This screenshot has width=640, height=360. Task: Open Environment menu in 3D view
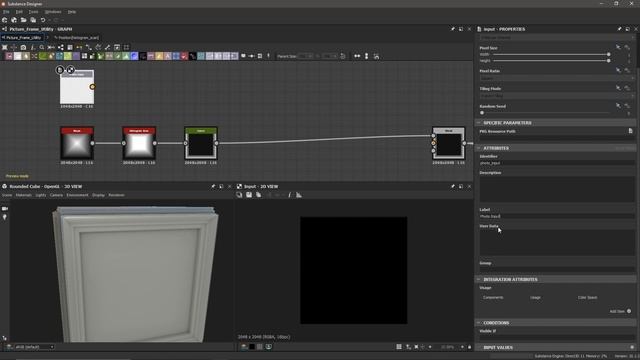point(77,195)
